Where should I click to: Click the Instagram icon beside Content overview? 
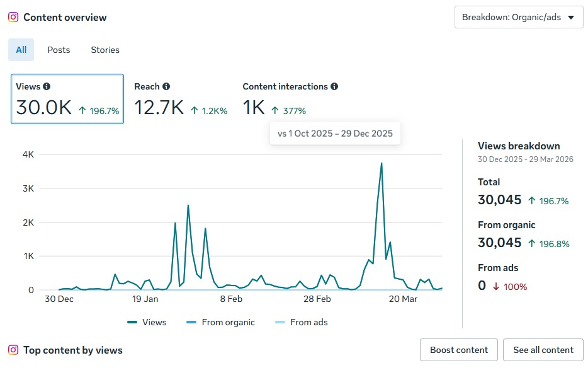[13, 17]
